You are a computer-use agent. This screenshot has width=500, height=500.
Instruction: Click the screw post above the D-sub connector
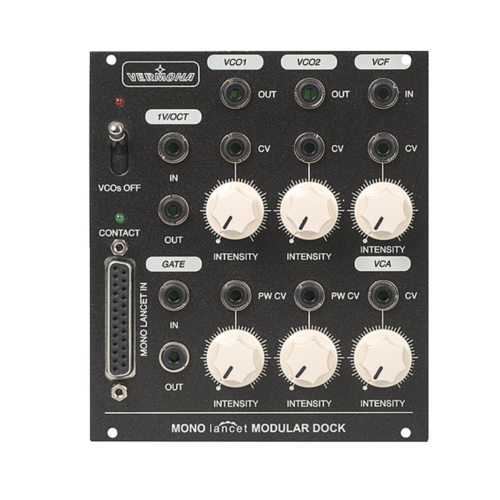pyautogui.click(x=120, y=247)
